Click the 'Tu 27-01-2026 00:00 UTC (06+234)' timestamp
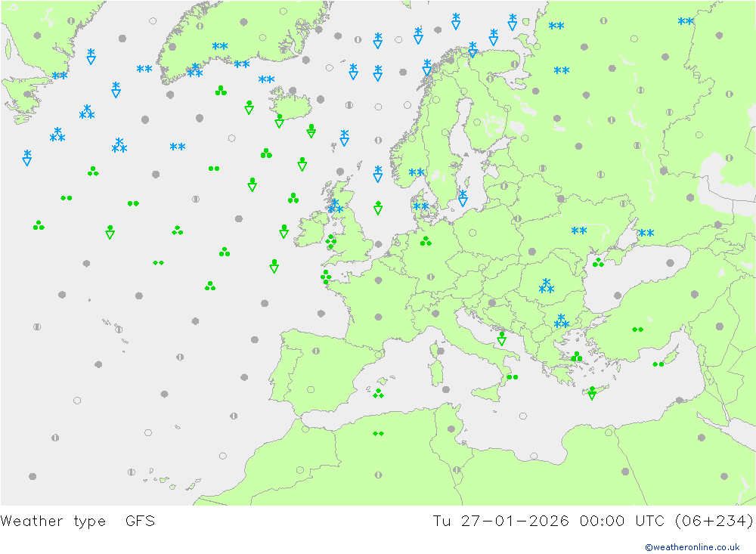 pos(593,522)
